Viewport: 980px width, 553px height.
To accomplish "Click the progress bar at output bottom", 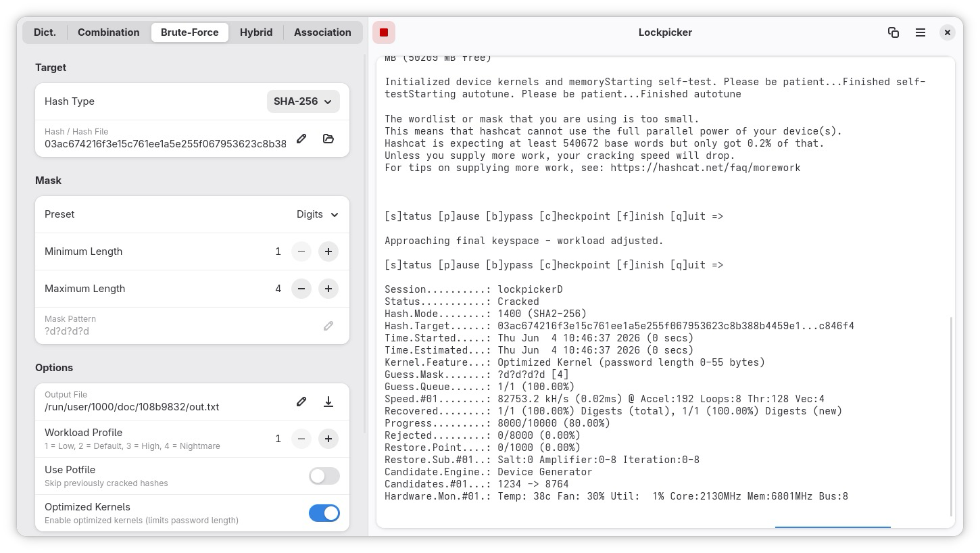I will (833, 527).
